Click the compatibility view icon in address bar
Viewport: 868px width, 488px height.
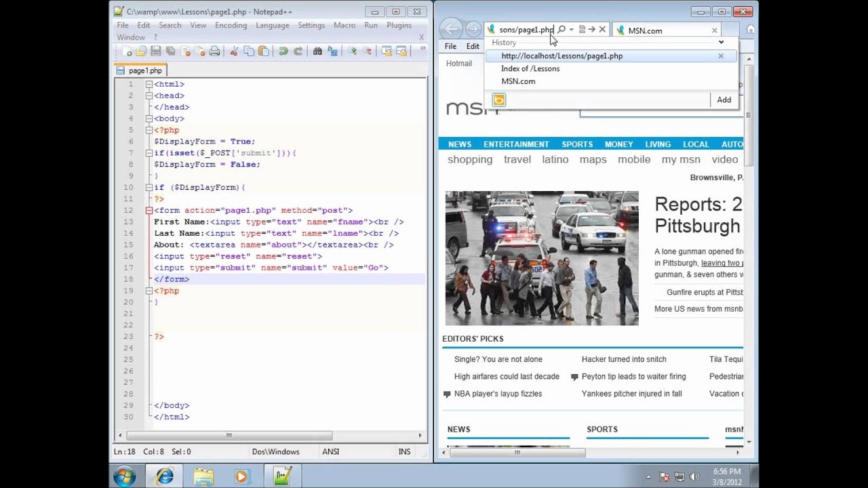coord(582,30)
